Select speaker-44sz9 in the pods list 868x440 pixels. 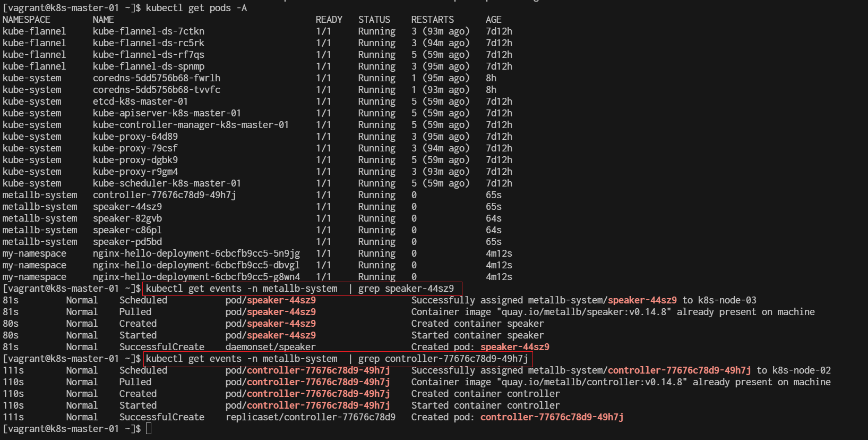[x=127, y=207]
